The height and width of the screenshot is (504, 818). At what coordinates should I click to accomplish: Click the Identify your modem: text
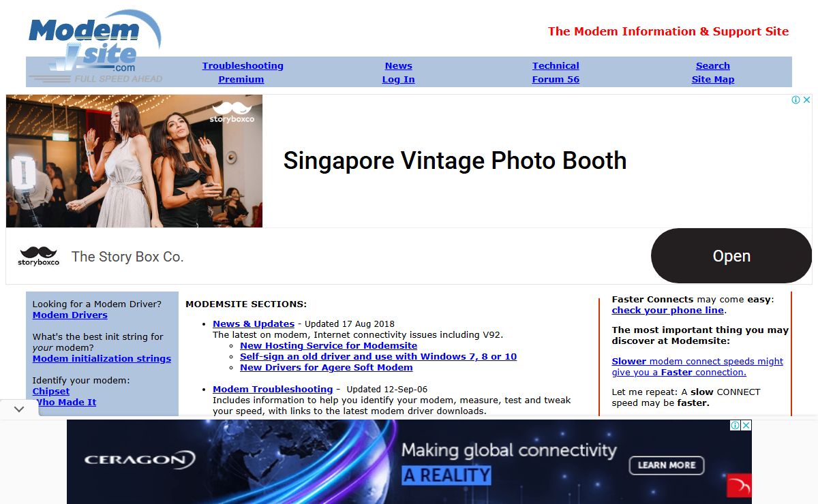click(x=81, y=381)
